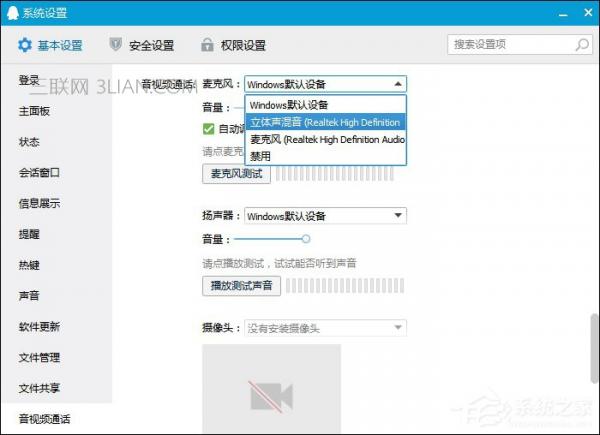Open the 摄像头 dropdown list
This screenshot has width=600, height=435.
click(x=398, y=327)
